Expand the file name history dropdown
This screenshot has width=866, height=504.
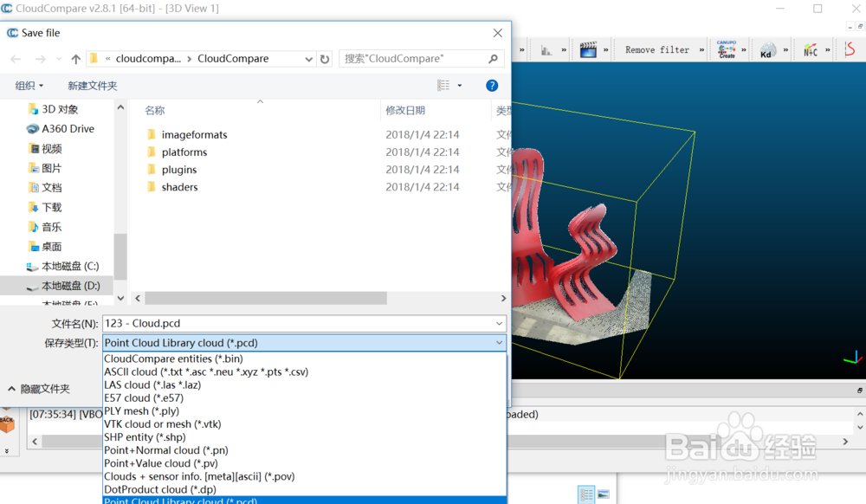(499, 324)
